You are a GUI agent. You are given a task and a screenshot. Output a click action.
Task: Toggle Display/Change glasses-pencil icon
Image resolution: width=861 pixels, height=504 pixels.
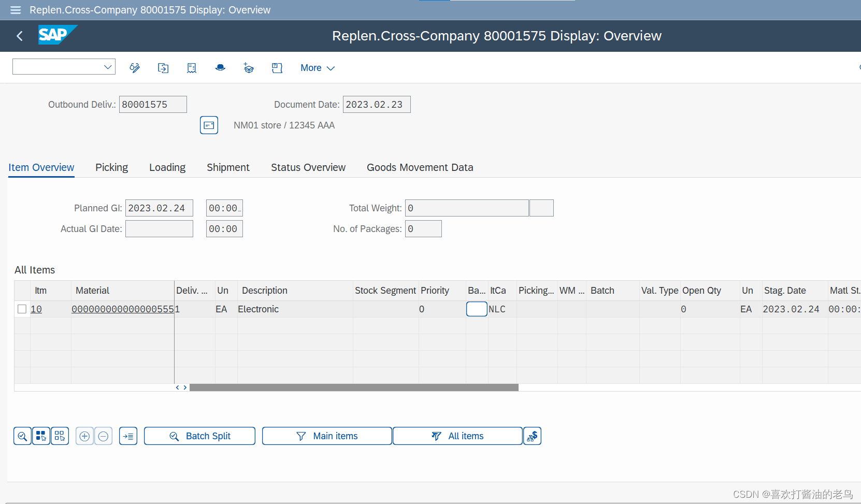click(135, 68)
